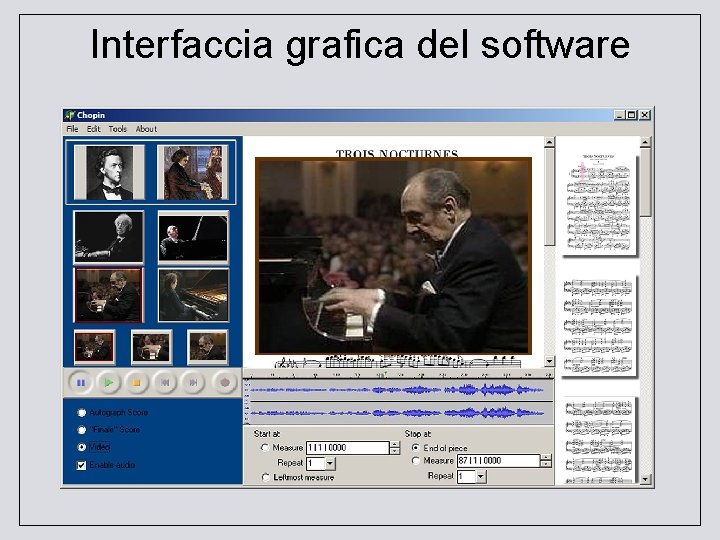This screenshot has width=720, height=540.
Task: Choose Leftmost measure radio button
Action: 265,478
